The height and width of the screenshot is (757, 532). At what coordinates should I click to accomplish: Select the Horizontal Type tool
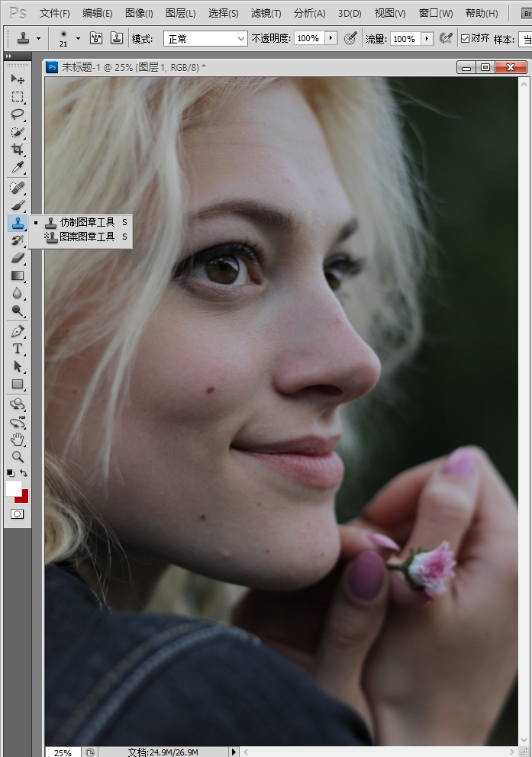pyautogui.click(x=18, y=349)
